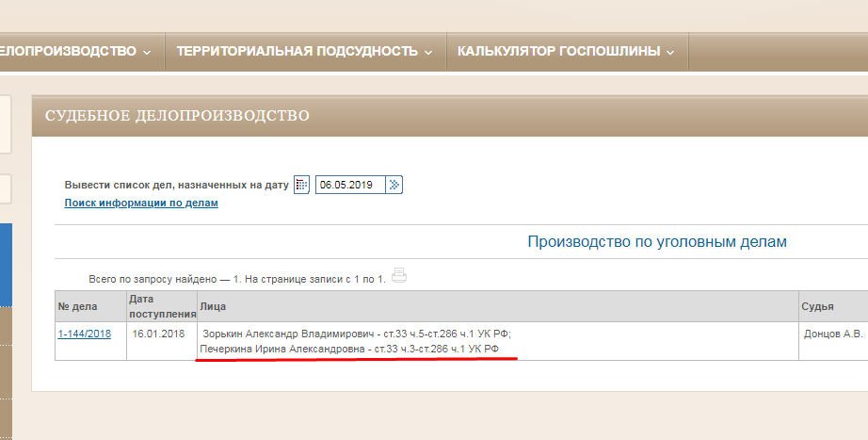This screenshot has width=868, height=440.
Task: Edit the date field 06.05.2019
Action: coord(350,185)
